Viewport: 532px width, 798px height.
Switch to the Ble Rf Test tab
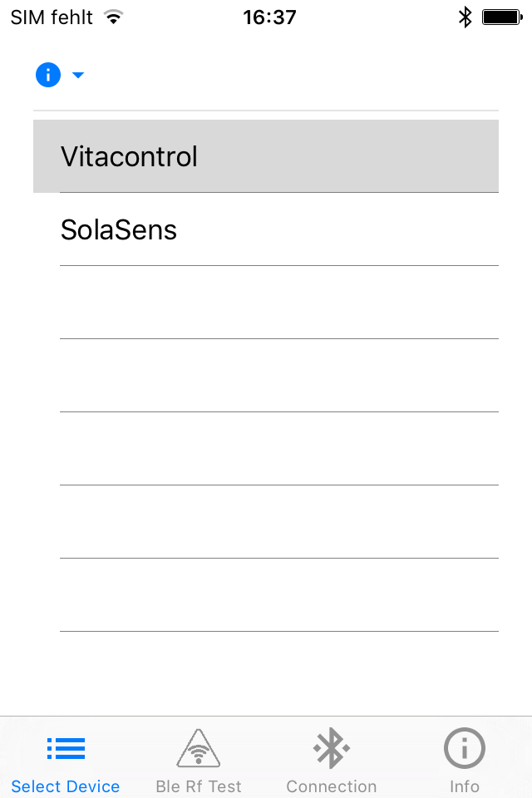click(199, 761)
